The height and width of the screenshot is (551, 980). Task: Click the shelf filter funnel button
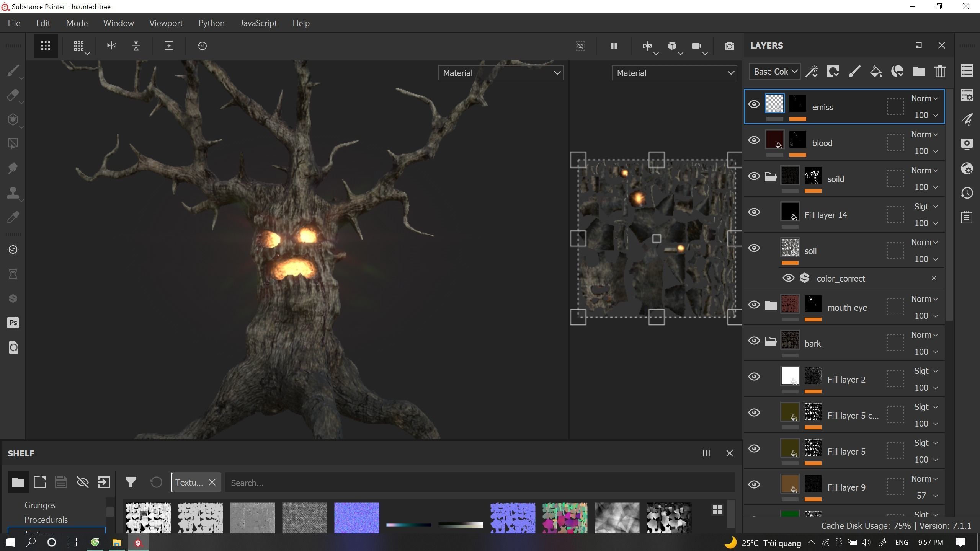131,482
